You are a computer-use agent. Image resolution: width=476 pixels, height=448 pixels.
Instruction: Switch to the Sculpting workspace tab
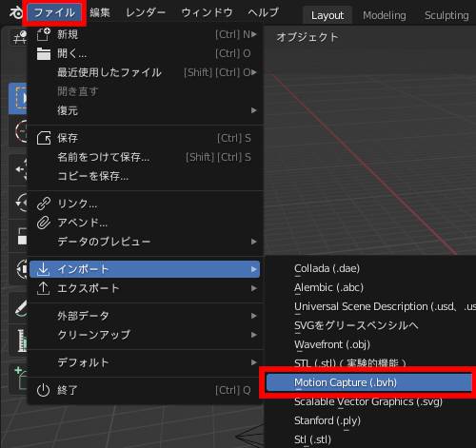tap(446, 15)
